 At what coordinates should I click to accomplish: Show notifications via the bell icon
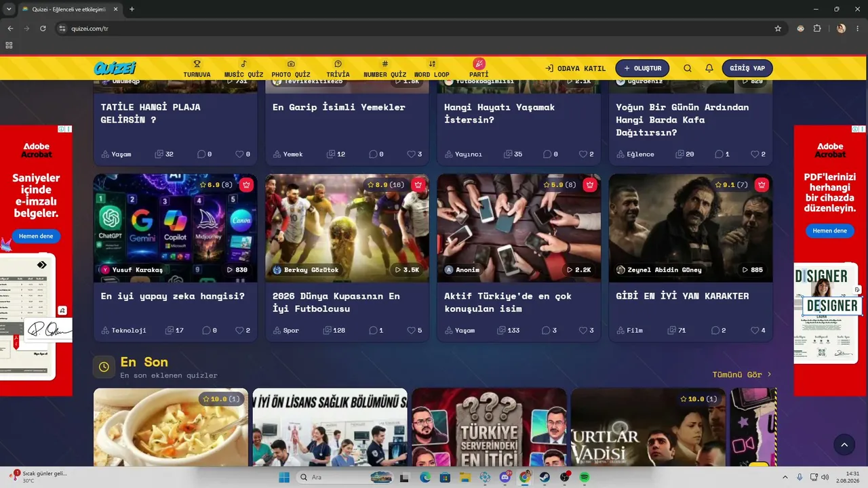(709, 68)
